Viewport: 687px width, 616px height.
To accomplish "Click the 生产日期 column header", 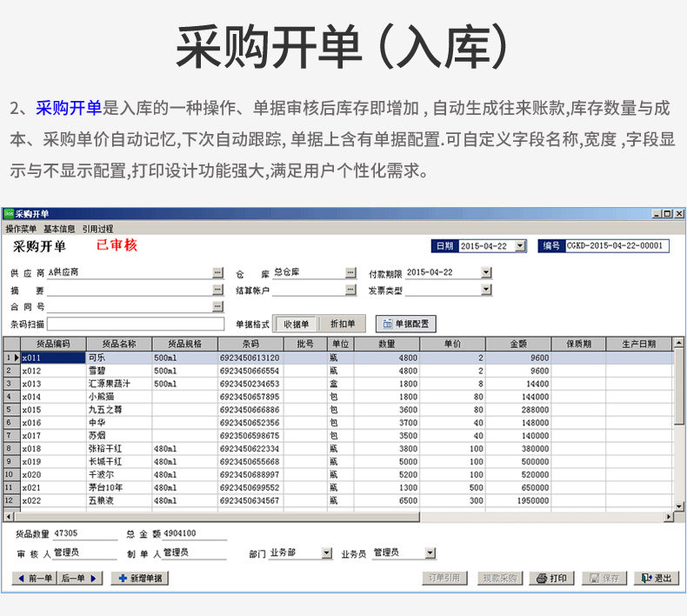I will [x=639, y=345].
